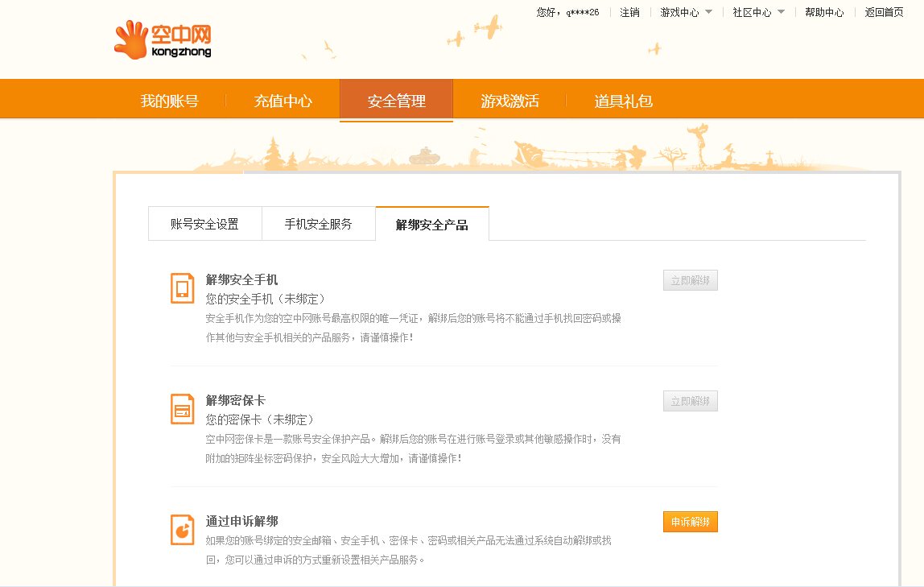The height and width of the screenshot is (587, 924).
Task: Switch to the 账号安全设置 tab
Action: point(204,223)
